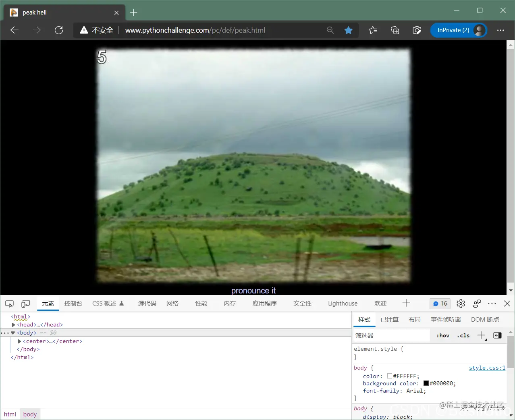Open the Favorites list icon

373,30
